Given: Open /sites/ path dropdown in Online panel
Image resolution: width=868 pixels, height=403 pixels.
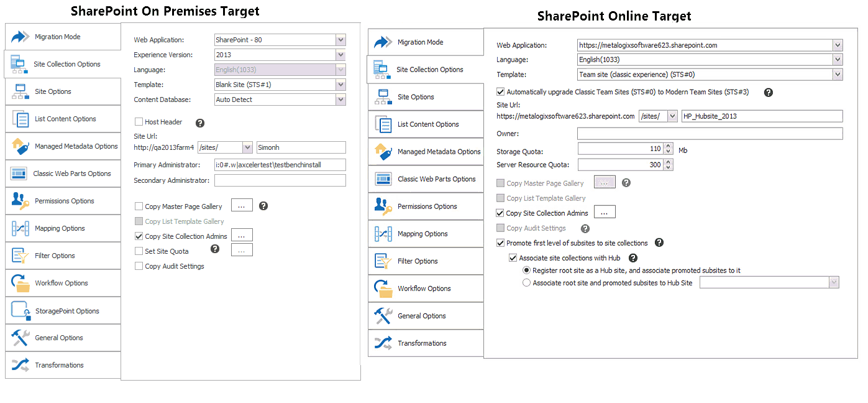Looking at the screenshot, I should (x=672, y=116).
